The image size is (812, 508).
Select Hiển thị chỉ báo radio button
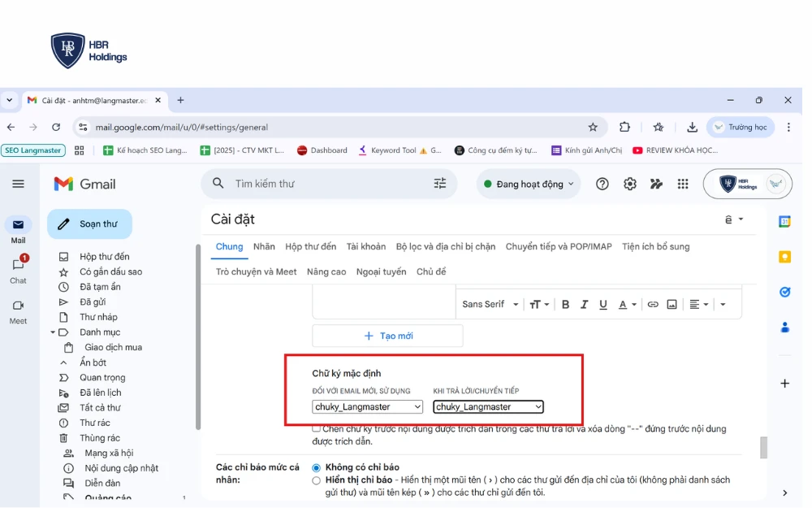[x=317, y=480]
